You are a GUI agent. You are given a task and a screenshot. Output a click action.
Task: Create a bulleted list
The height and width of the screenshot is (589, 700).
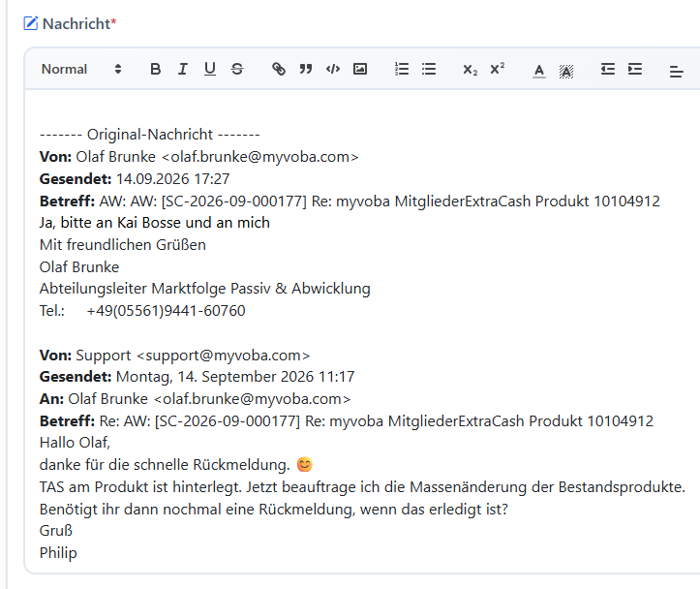click(x=429, y=69)
